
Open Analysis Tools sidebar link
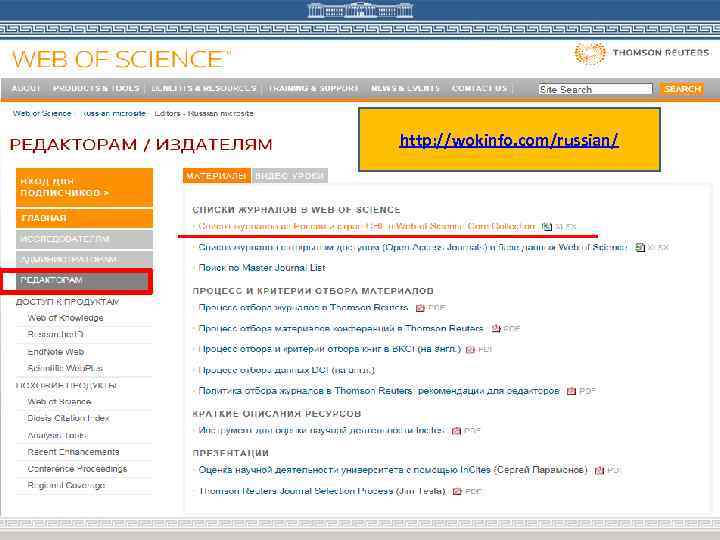click(57, 435)
